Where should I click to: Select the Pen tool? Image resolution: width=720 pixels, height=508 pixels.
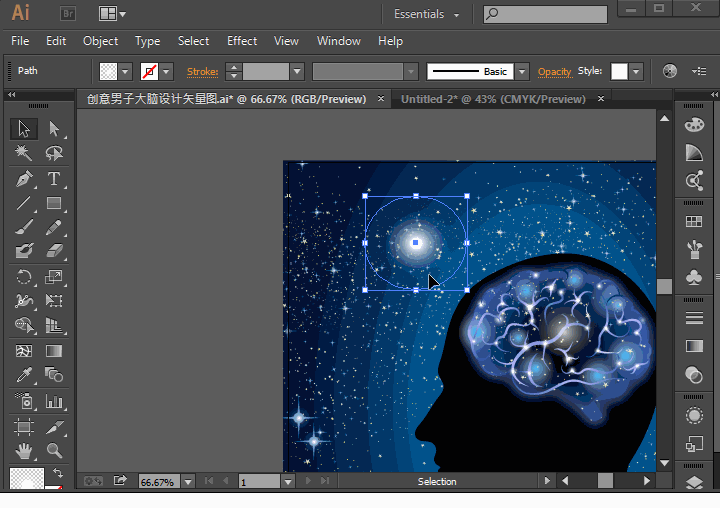click(x=24, y=180)
